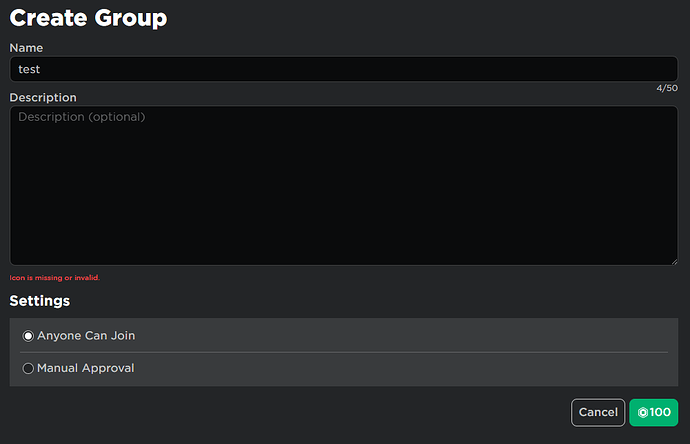Click the Cancel button
This screenshot has height=444, width=690.
[598, 412]
